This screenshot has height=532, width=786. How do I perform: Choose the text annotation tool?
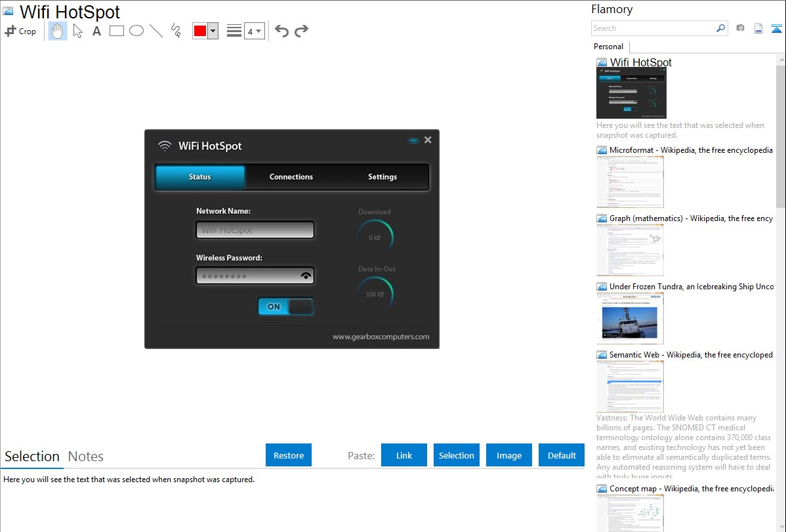click(96, 31)
